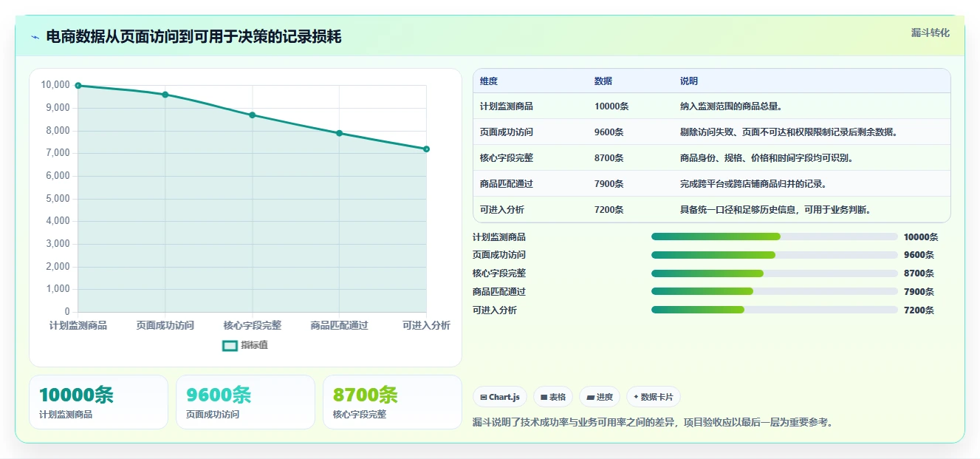Click the 8700条 cell in the table

pyautogui.click(x=609, y=158)
